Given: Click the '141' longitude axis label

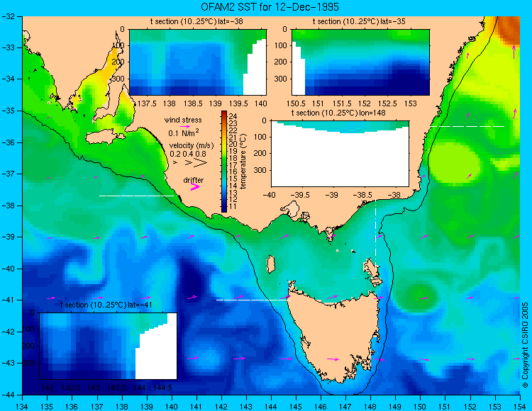Looking at the screenshot, I should (196, 407).
